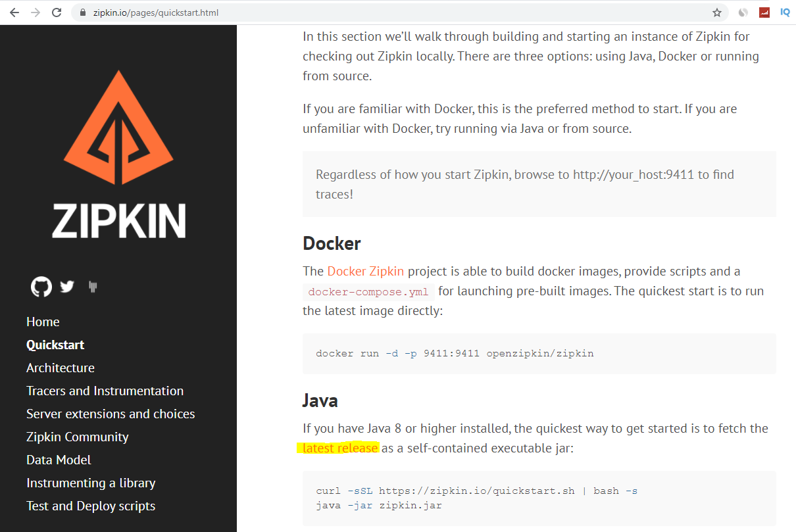Bookmark this page with the star icon
Image resolution: width=796 pixels, height=532 pixels.
[x=717, y=12]
